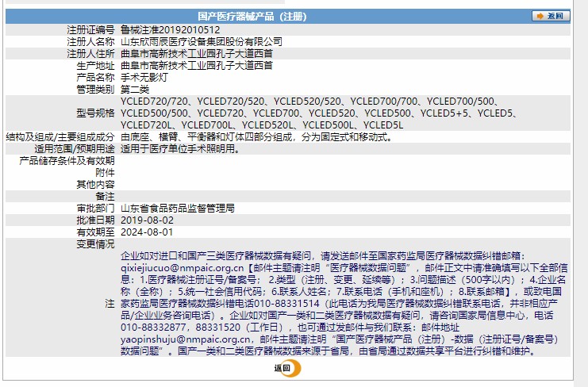Click the product name 手术无影灯

(x=144, y=78)
